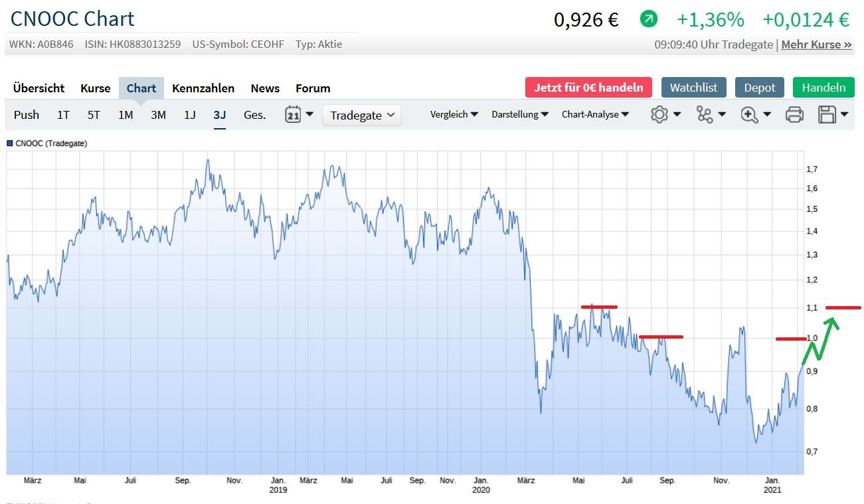
Task: Print the chart via printer icon
Action: point(794,115)
